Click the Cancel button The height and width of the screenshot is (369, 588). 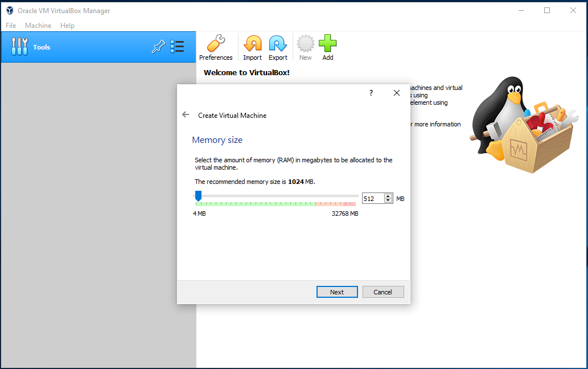[383, 292]
